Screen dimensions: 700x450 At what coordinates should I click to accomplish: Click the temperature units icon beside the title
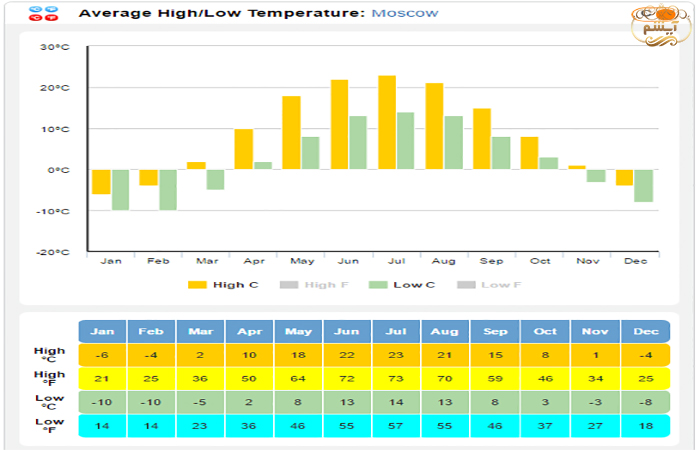42,13
